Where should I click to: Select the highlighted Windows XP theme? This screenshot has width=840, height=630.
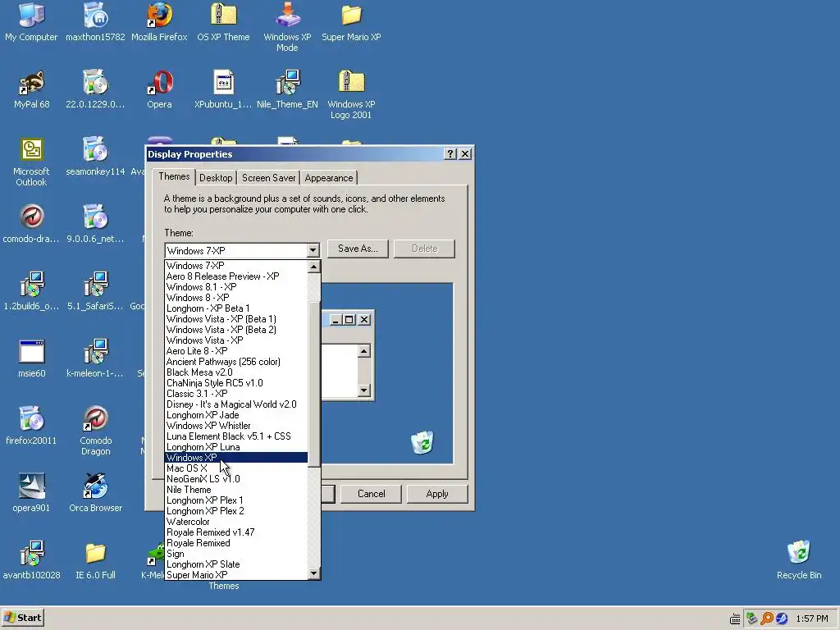pyautogui.click(x=236, y=458)
